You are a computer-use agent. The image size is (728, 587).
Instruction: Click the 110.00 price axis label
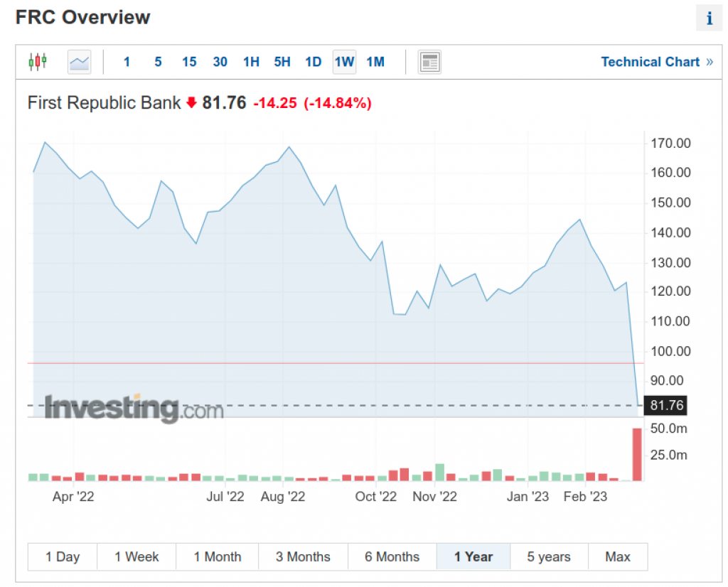670,321
